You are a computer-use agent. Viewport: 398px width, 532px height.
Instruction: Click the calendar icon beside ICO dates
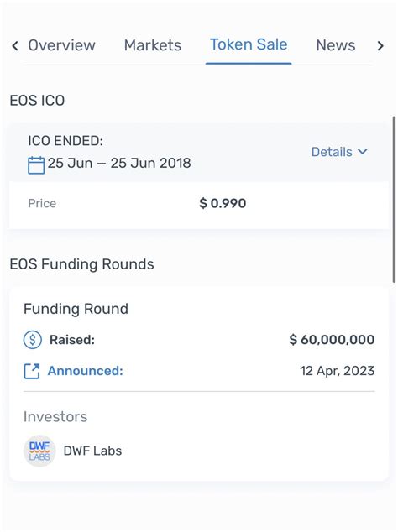click(36, 165)
